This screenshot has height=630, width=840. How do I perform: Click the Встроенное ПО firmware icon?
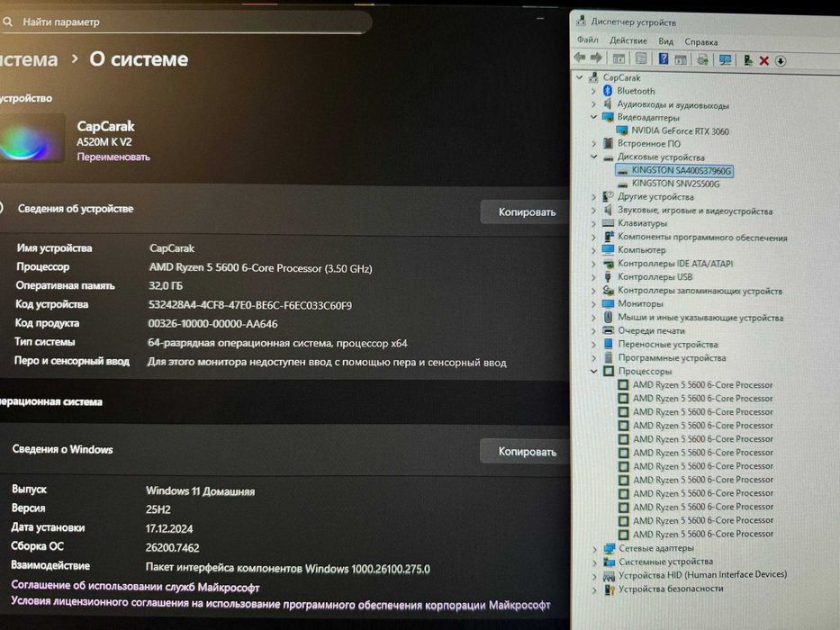pyautogui.click(x=608, y=143)
